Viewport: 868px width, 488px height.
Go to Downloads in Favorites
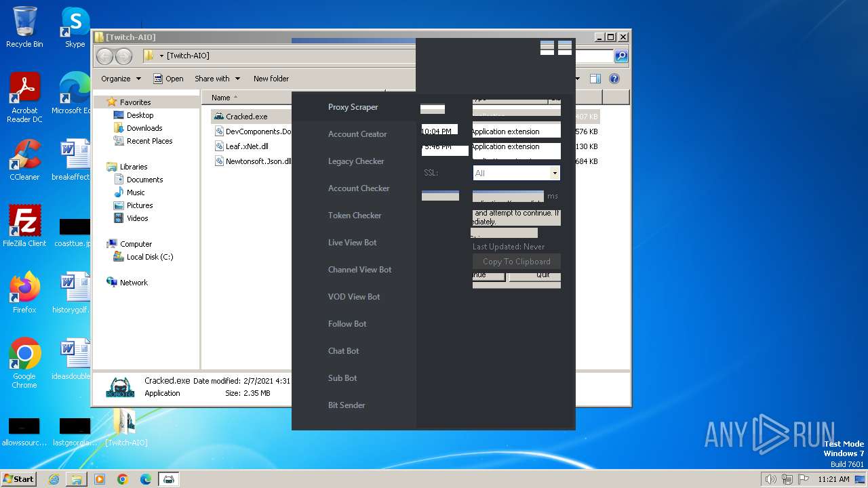click(144, 128)
